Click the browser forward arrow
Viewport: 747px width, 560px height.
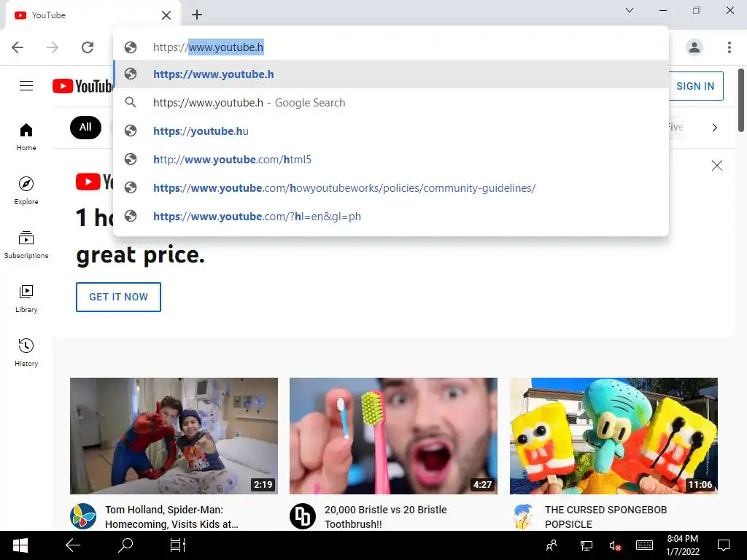pos(53,47)
